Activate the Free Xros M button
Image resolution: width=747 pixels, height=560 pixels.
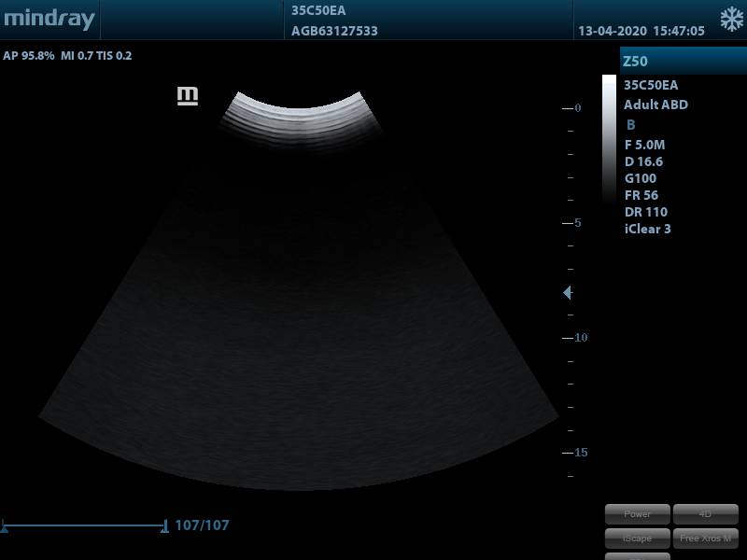pos(705,539)
